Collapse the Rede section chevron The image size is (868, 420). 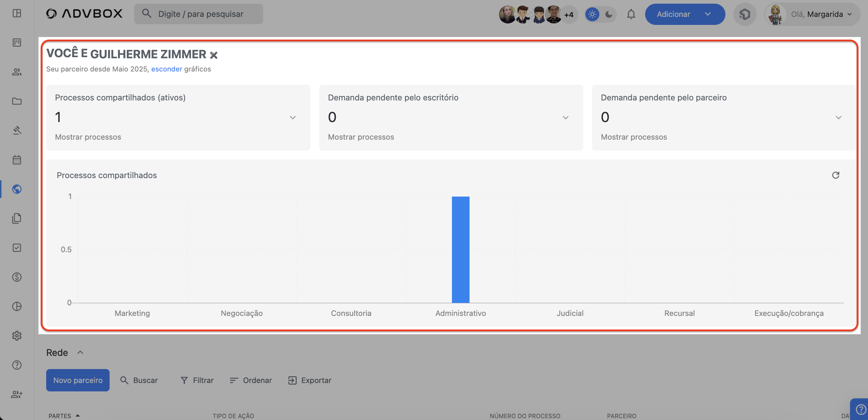80,353
